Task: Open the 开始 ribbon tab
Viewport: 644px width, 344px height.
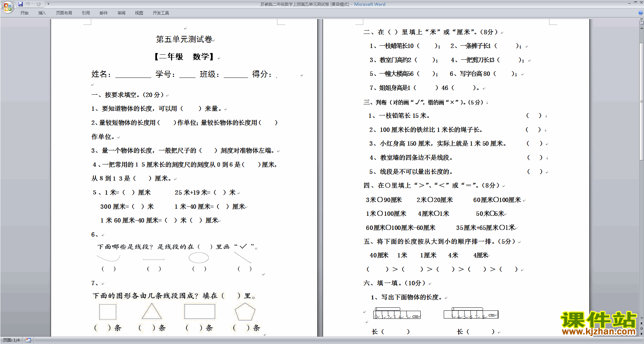Action: 24,13
